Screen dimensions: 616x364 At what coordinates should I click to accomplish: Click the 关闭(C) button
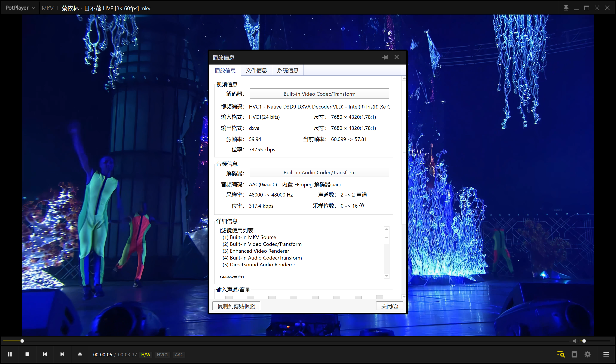point(389,306)
